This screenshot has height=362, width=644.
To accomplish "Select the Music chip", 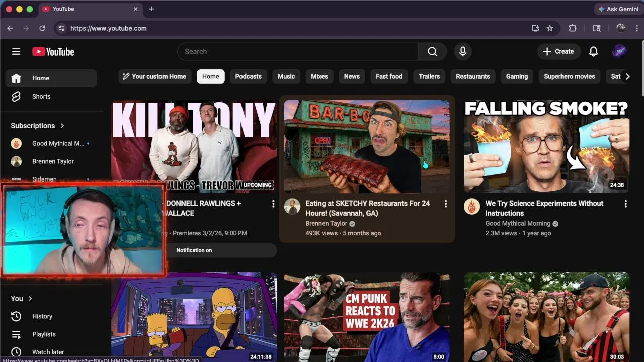I will tap(286, 76).
